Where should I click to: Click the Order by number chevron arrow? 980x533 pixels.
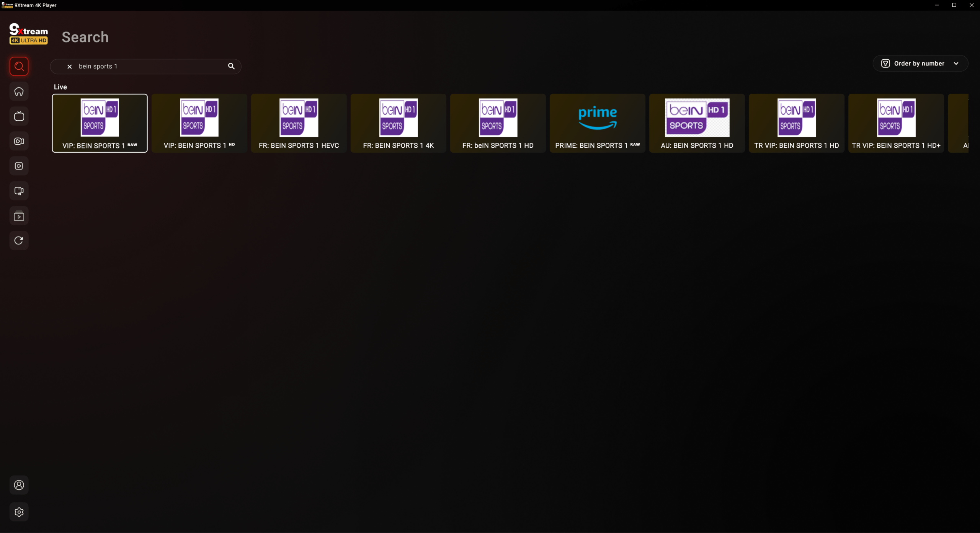pyautogui.click(x=956, y=64)
